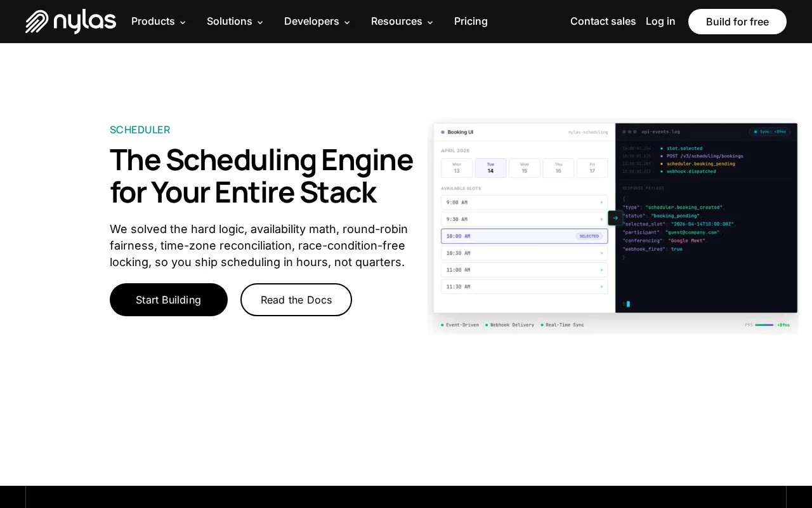Click the Start Building button
The width and height of the screenshot is (812, 508).
pyautogui.click(x=169, y=300)
